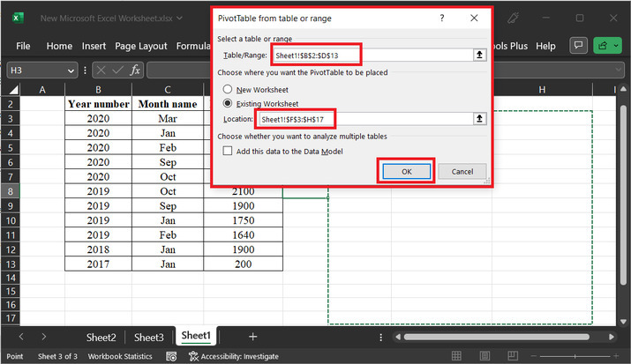This screenshot has height=364, width=631.
Task: Click the green Share button icon
Action: click(603, 46)
